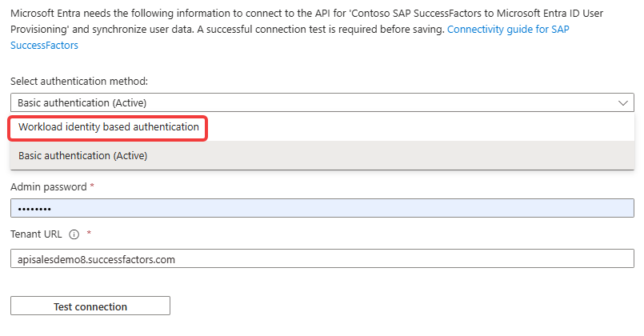
Task: Choose Basic authentication (Active) from the open list
Action: pyautogui.click(x=83, y=156)
